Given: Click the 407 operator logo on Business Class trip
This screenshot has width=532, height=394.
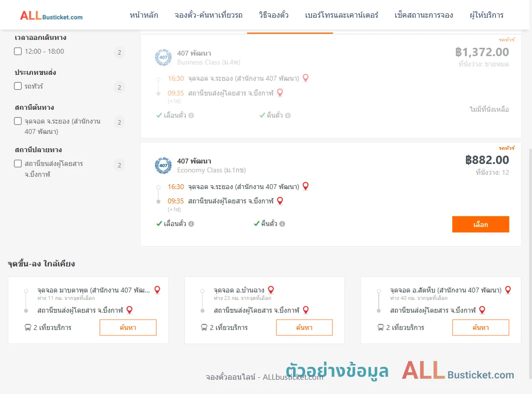Looking at the screenshot, I should (163, 57).
